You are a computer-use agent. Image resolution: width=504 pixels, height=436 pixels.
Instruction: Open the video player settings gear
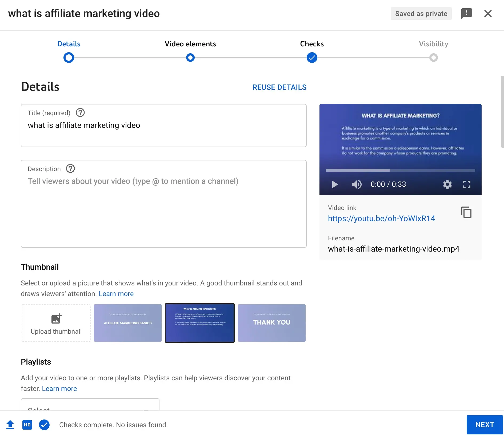tap(447, 184)
